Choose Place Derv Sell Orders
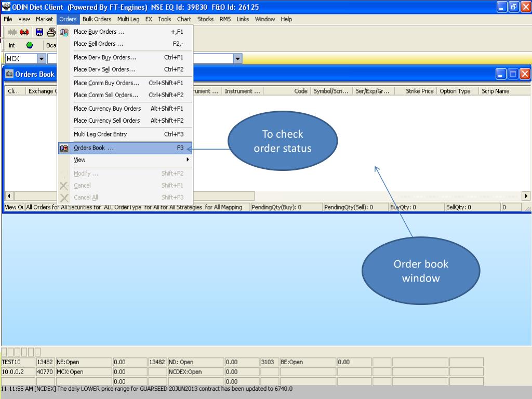Image resolution: width=532 pixels, height=399 pixels. [x=125, y=69]
